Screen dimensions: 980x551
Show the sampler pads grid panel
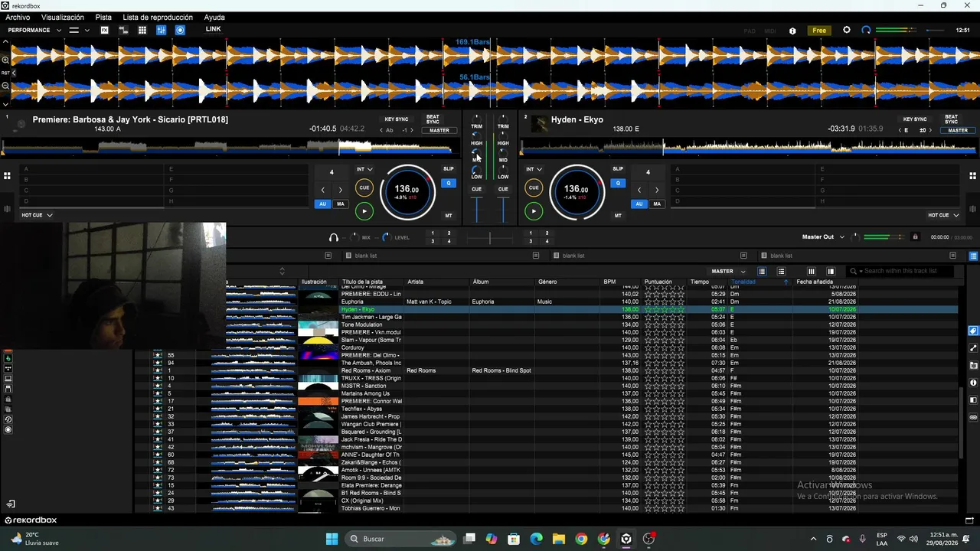tap(142, 30)
